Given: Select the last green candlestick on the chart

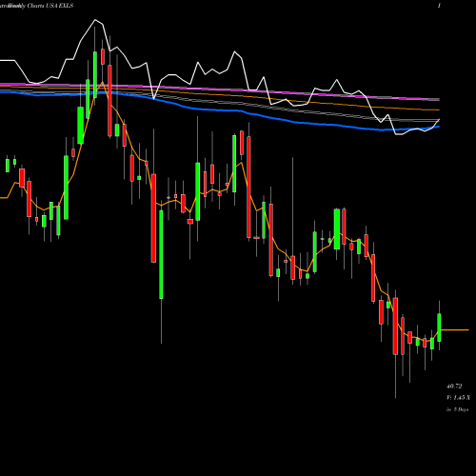Looking at the screenshot, I should (439, 327).
